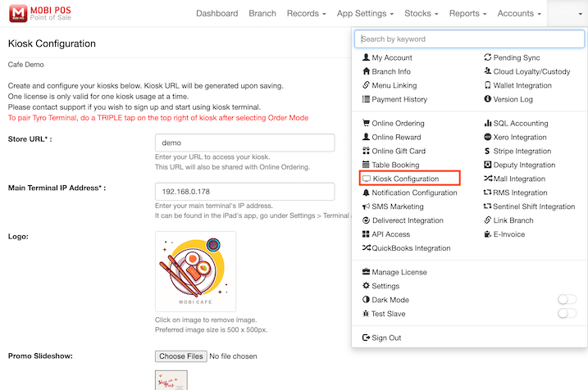Toggle the Test Slave switch
This screenshot has width=588, height=390.
pyautogui.click(x=567, y=314)
